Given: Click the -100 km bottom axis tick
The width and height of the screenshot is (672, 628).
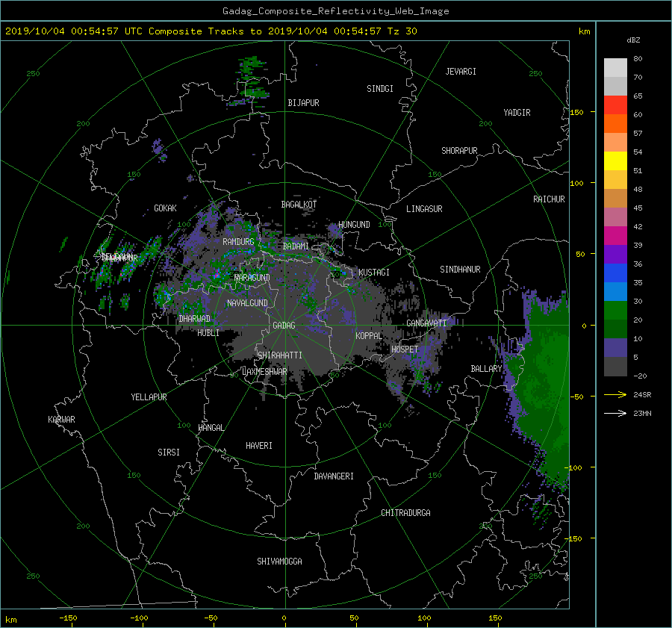Looking at the screenshot, I should point(139,618).
